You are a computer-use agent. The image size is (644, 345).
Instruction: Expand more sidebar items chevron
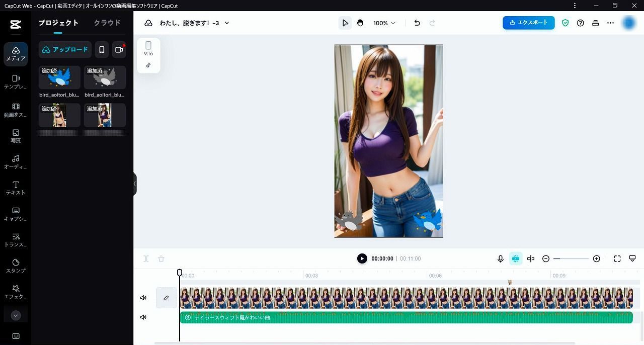pyautogui.click(x=16, y=316)
